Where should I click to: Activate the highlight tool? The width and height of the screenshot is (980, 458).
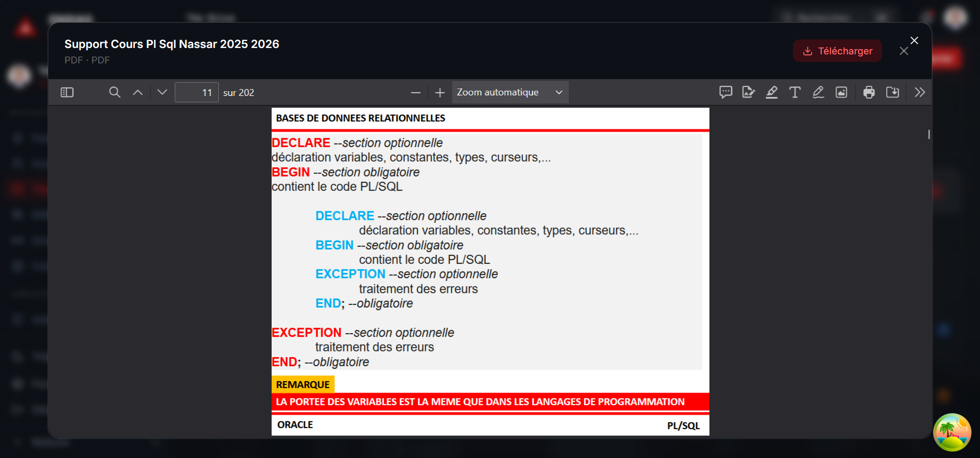click(772, 92)
